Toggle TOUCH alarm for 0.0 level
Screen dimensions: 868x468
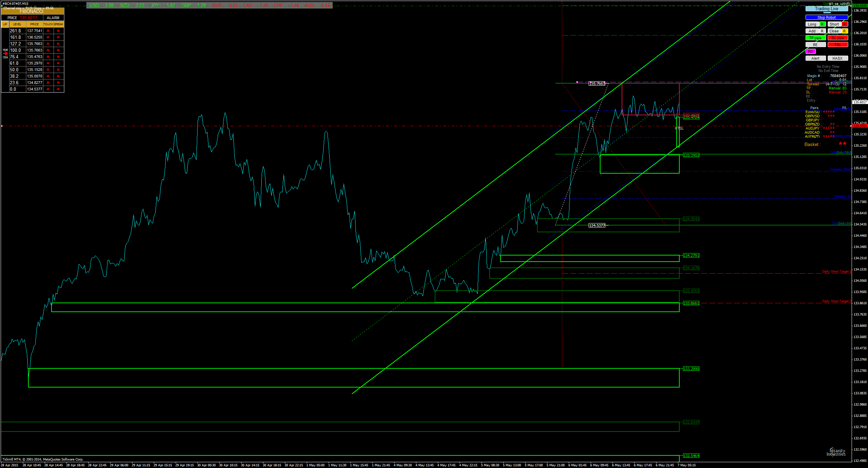[48, 89]
